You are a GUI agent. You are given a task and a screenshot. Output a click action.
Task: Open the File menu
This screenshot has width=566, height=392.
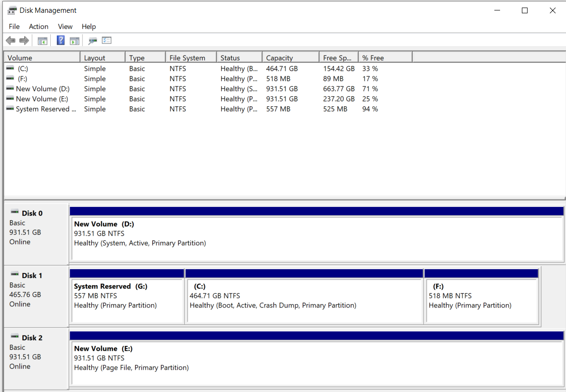[x=14, y=27]
